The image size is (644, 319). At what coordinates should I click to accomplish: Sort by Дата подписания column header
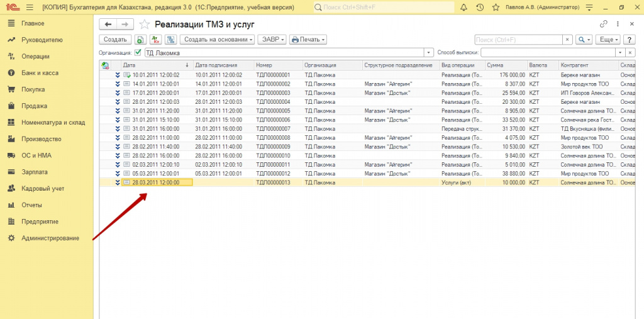point(224,65)
